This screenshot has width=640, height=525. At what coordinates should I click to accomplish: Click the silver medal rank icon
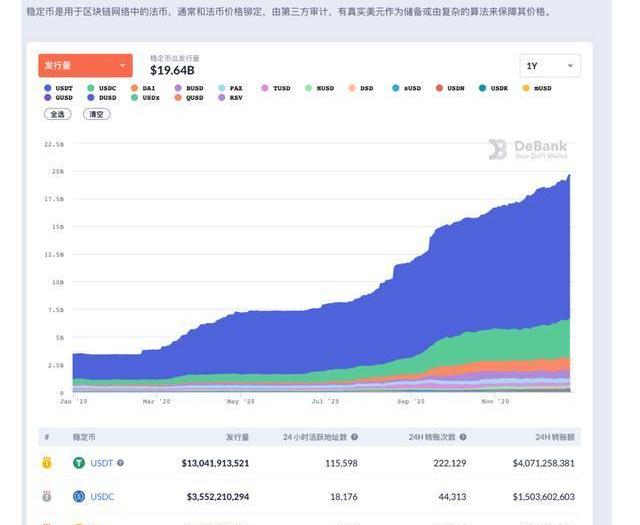coord(46,496)
